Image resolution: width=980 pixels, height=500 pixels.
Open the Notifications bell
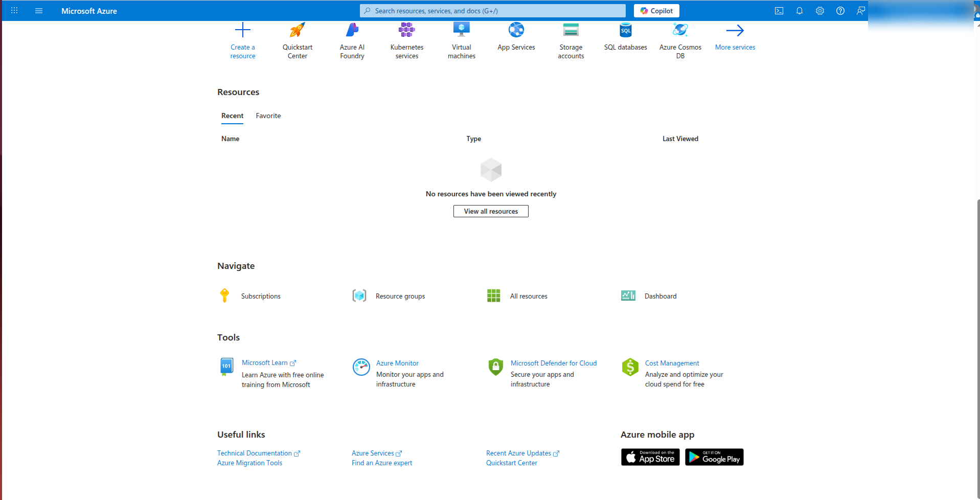(x=800, y=11)
